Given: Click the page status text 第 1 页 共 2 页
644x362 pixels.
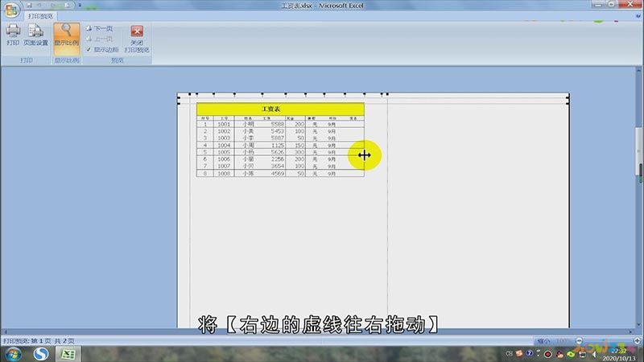Looking at the screenshot, I should coord(53,340).
